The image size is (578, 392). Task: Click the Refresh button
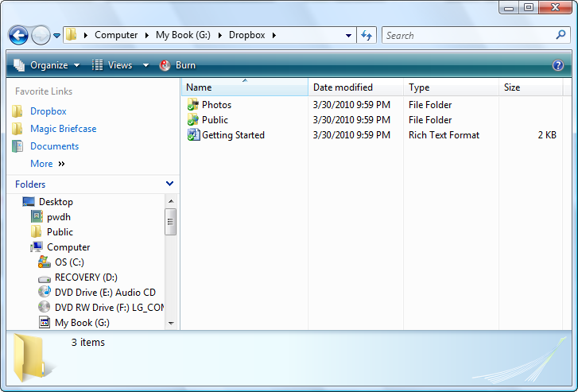coord(367,35)
